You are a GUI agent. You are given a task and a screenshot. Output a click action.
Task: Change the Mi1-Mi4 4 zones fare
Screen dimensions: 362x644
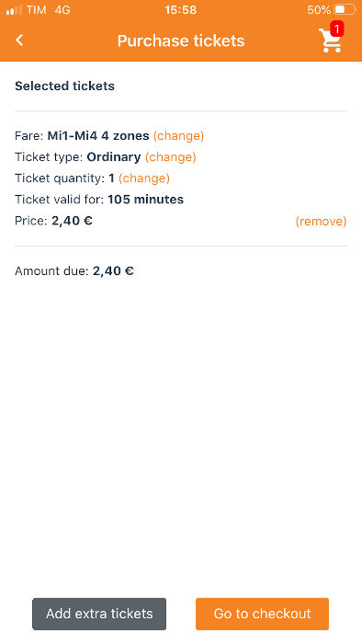(x=178, y=135)
